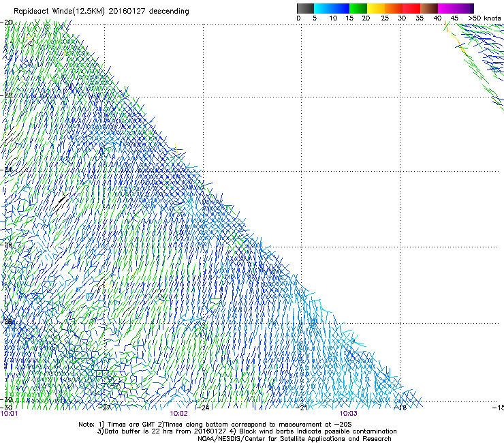Viewport: 504px width, 443px height.
Task: Click the purple time label 10:02
Action: click(178, 414)
